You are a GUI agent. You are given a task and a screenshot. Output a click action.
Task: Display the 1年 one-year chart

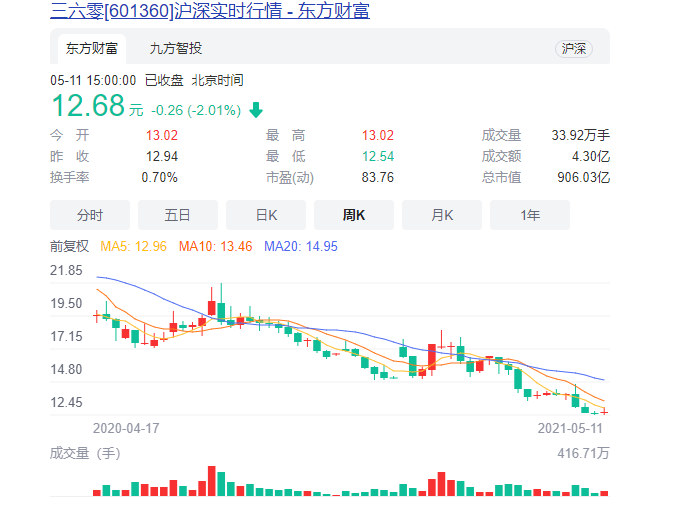(x=530, y=215)
